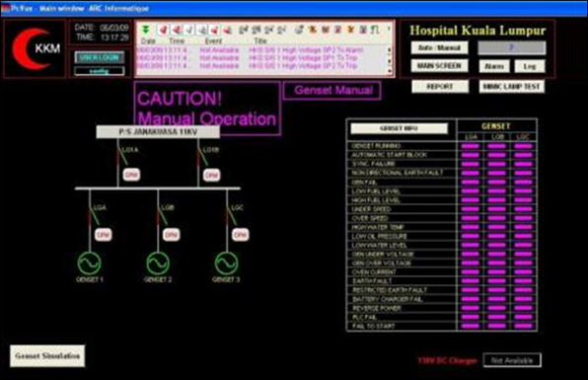The image size is (588, 380).
Task: Click the first orange filter icon in alarm toolbar
Action: pos(313,30)
